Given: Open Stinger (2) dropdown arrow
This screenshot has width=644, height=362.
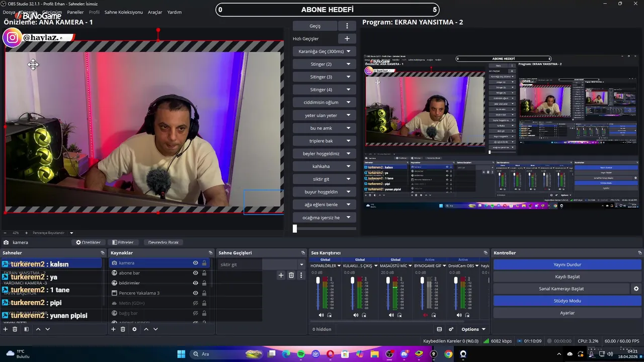Looking at the screenshot, I should [x=348, y=64].
